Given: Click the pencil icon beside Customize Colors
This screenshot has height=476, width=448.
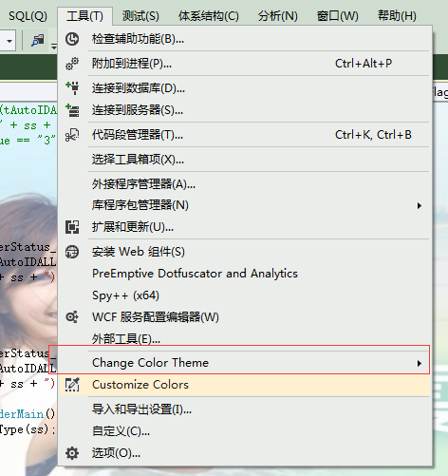Looking at the screenshot, I should tap(72, 385).
